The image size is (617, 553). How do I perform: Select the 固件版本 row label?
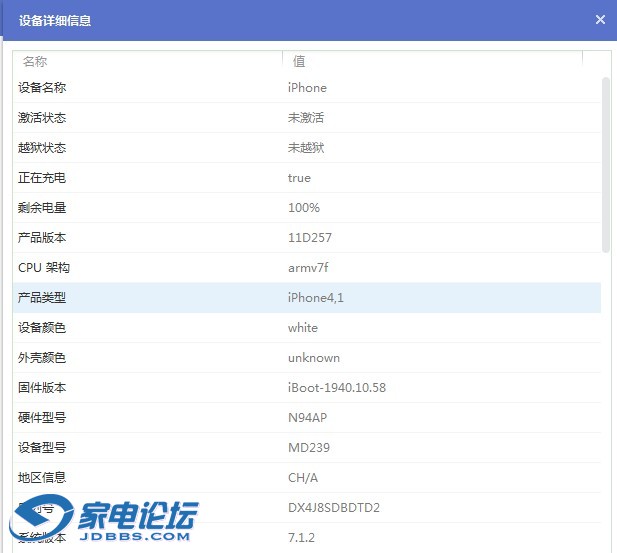pyautogui.click(x=42, y=387)
